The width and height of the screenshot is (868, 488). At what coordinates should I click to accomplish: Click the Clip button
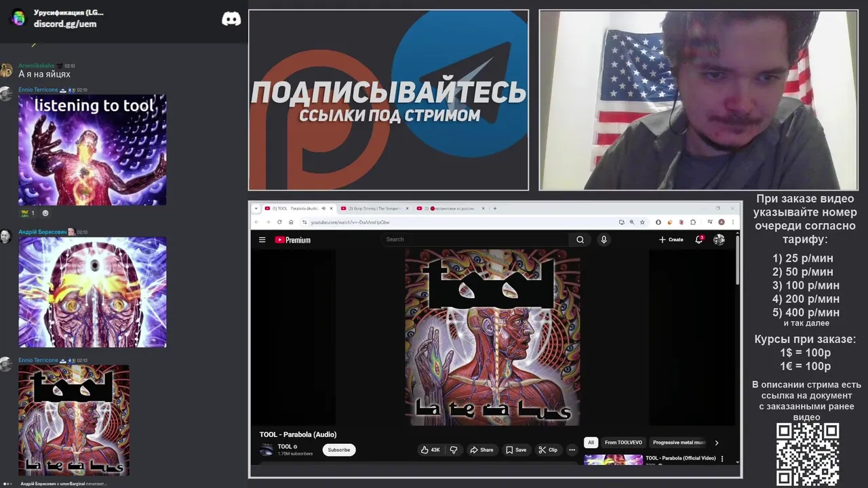click(x=548, y=450)
